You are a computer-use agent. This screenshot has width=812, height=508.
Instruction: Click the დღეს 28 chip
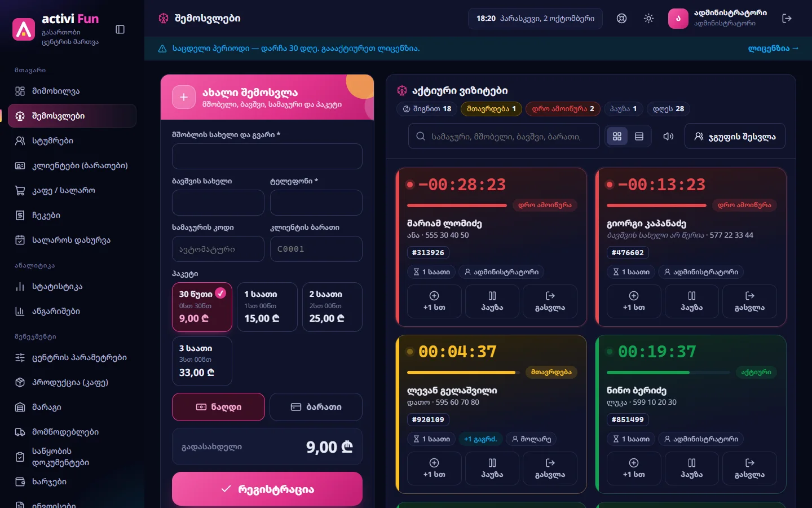point(668,109)
